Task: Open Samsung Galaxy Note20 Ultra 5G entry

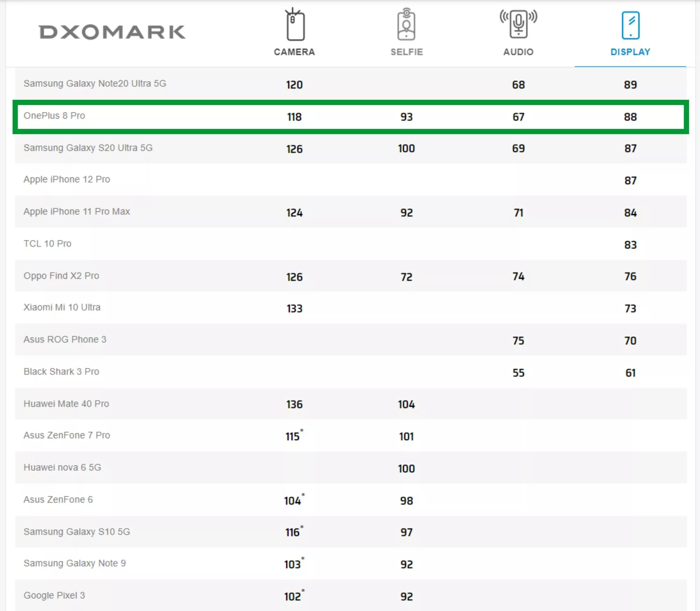Action: click(95, 84)
